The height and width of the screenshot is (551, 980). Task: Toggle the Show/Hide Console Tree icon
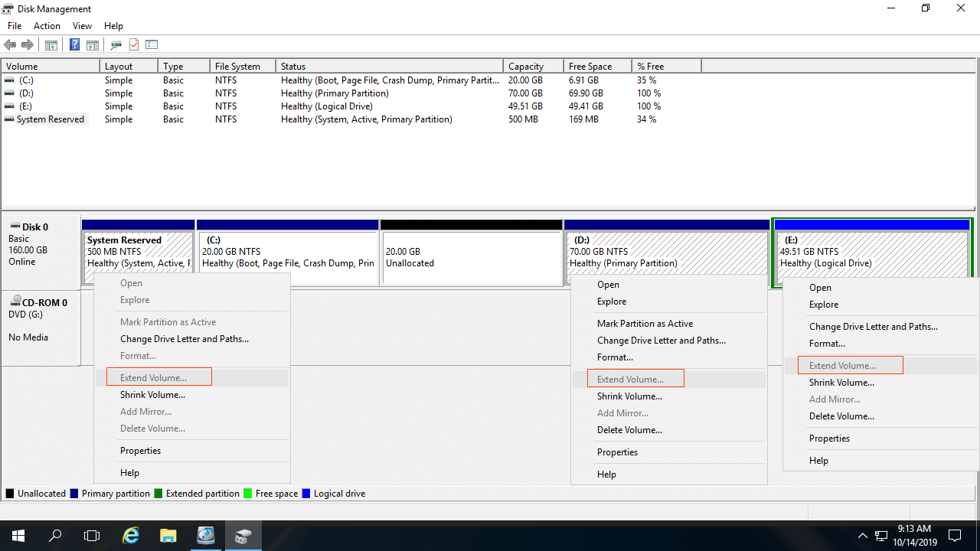coord(51,44)
